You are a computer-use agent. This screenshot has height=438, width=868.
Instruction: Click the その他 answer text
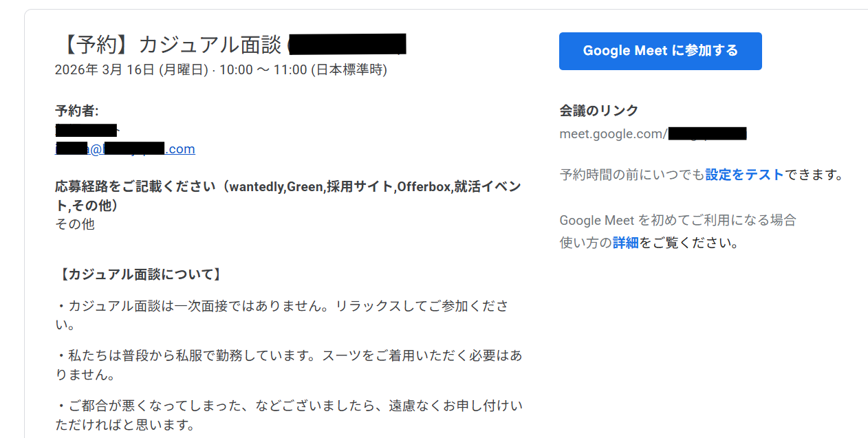(x=75, y=224)
